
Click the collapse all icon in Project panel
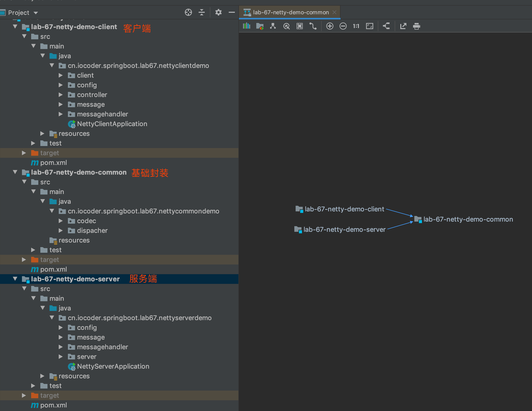tap(201, 12)
